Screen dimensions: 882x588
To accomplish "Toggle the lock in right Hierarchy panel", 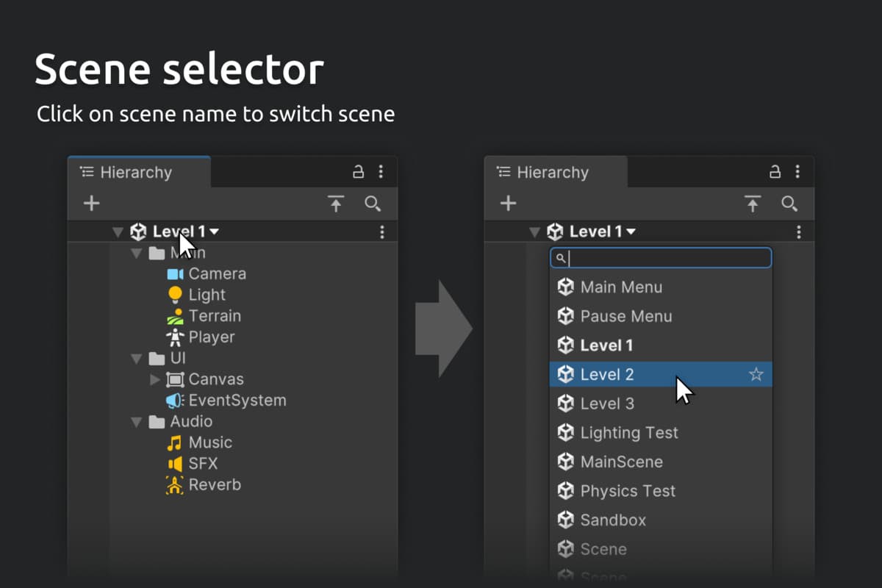I will pyautogui.click(x=775, y=172).
